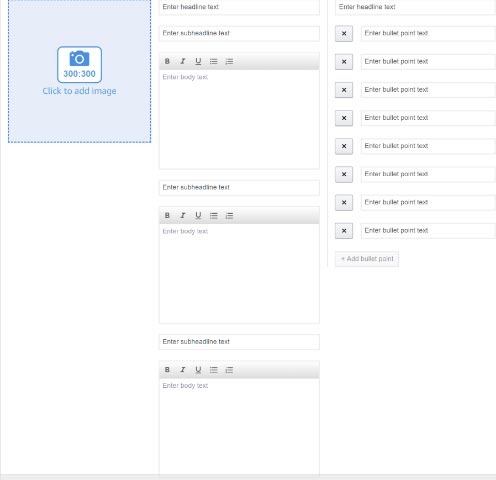Image resolution: width=496 pixels, height=480 pixels.
Task: Focus the first subheadline text field
Action: click(x=239, y=33)
